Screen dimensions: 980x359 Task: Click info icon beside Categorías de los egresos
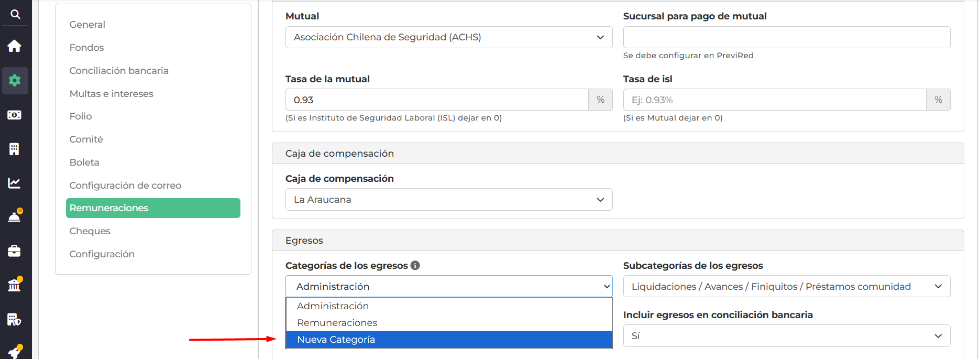tap(415, 265)
